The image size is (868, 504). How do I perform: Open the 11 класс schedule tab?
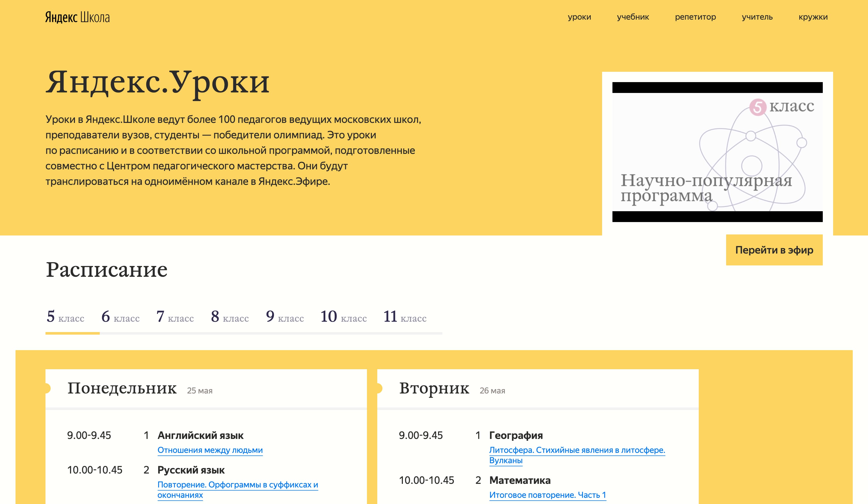(x=405, y=317)
